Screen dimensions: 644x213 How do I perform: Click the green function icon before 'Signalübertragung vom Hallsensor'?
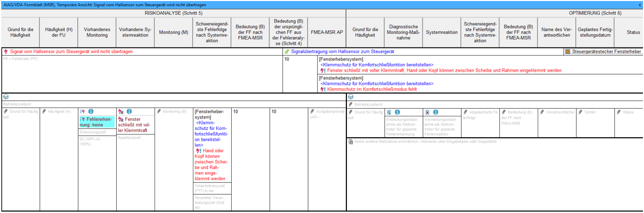pyautogui.click(x=287, y=52)
